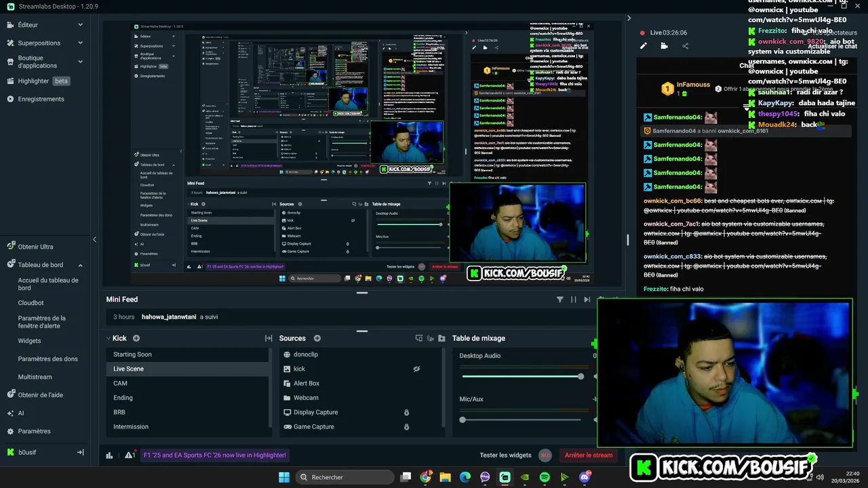Open Cloudbot item
This screenshot has width=868, height=488.
(x=31, y=303)
